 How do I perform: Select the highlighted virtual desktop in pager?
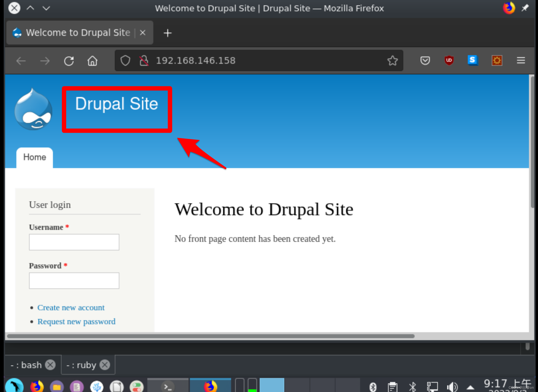pos(272,385)
